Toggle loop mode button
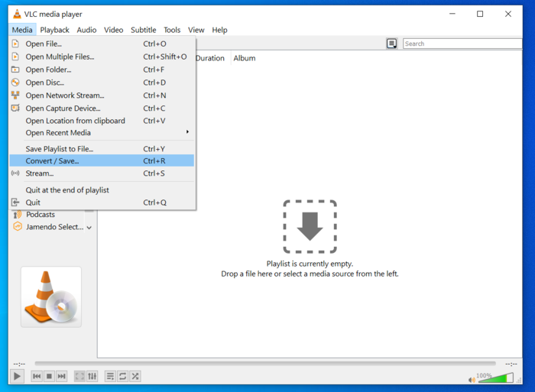Viewport: 535px width, 392px height. pyautogui.click(x=123, y=376)
